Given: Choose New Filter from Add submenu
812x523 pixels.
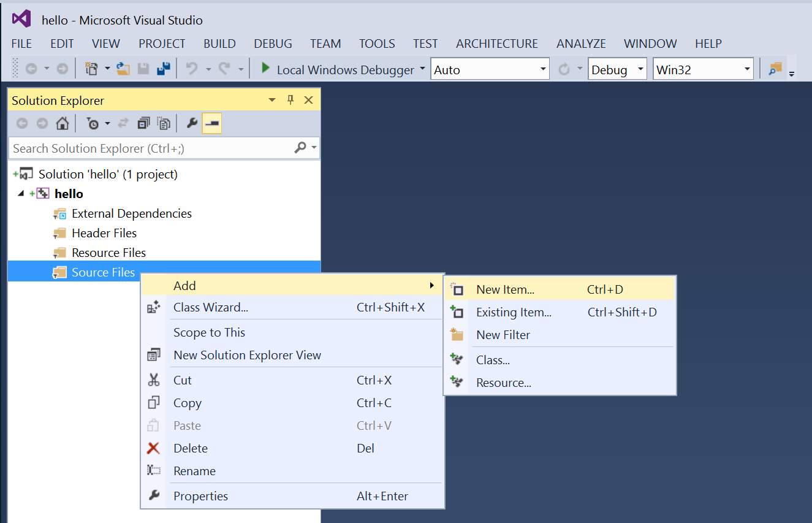Looking at the screenshot, I should point(559,335).
